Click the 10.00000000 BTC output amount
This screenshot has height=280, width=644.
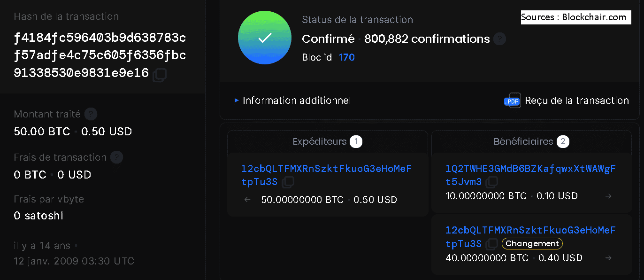[x=486, y=196]
